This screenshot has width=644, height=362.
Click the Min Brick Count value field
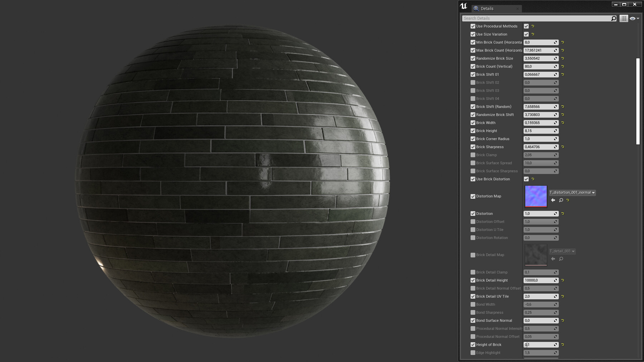point(541,42)
